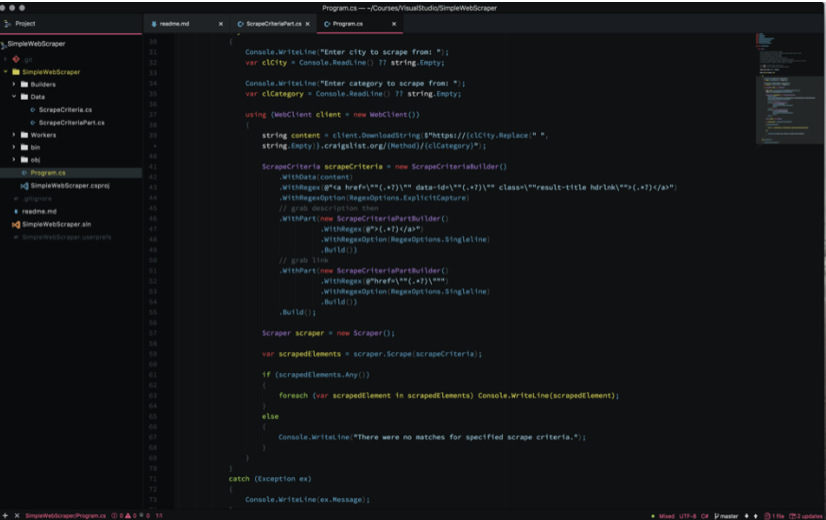
Task: Close the Program.cs tab
Action: [x=394, y=24]
